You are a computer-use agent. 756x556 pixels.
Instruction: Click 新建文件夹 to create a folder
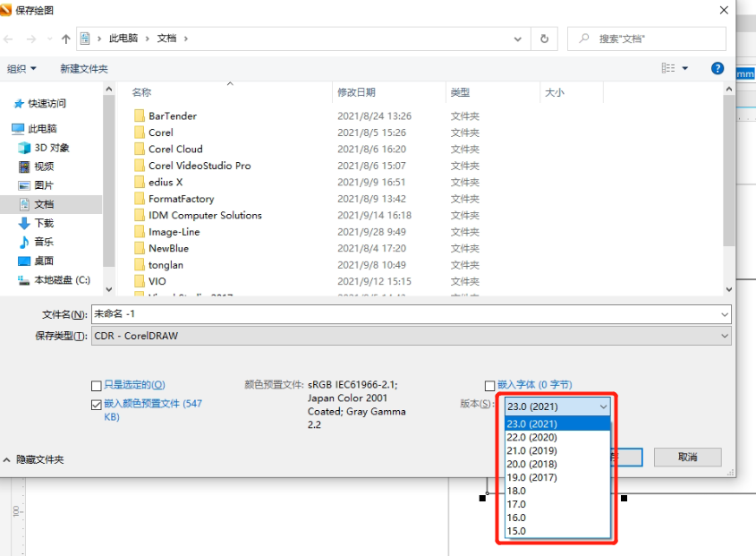(x=84, y=69)
